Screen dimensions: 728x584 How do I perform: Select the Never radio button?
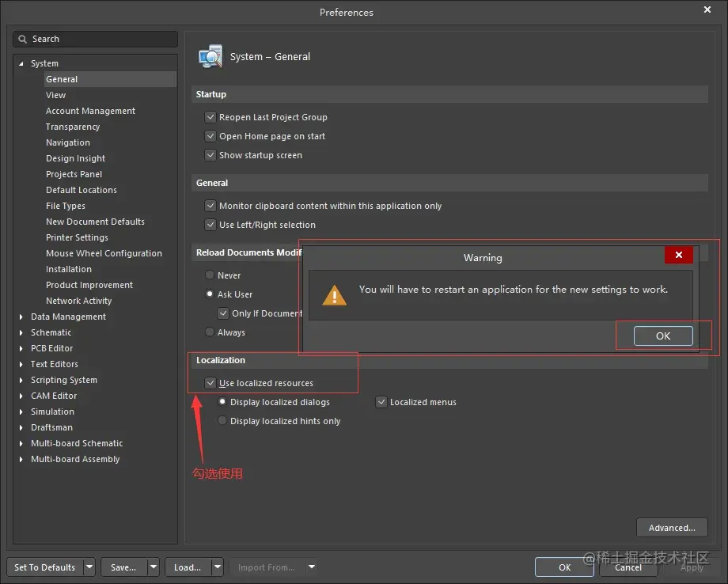click(210, 275)
